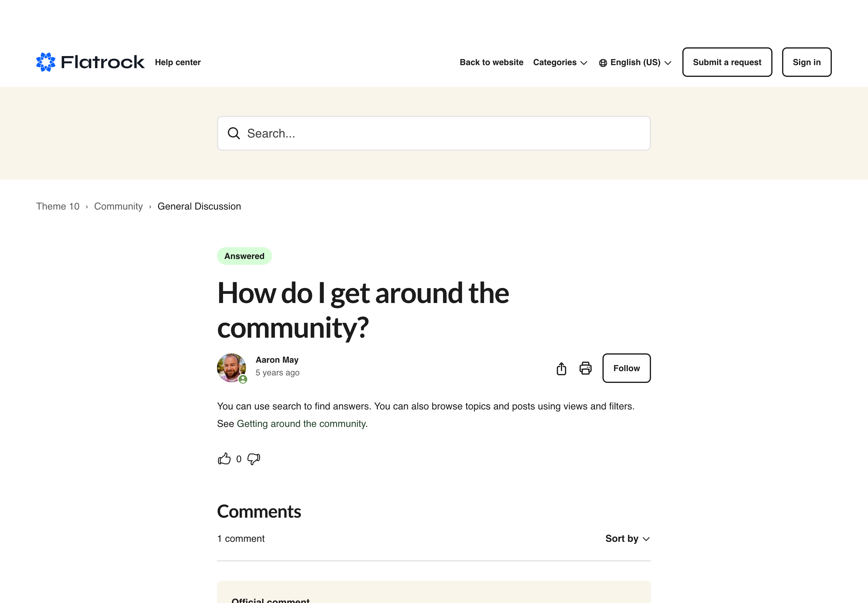This screenshot has height=603, width=868.
Task: Downvote the post with thumbs down
Action: [254, 459]
